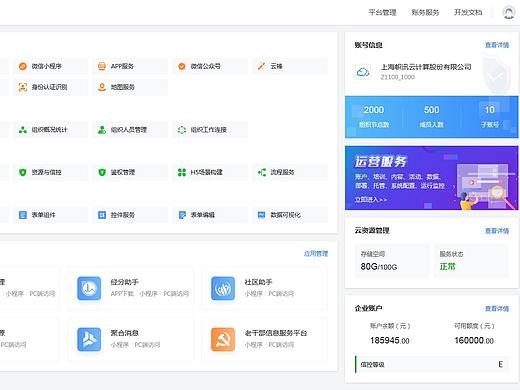View details link in 账号信息 panel

pos(497,45)
